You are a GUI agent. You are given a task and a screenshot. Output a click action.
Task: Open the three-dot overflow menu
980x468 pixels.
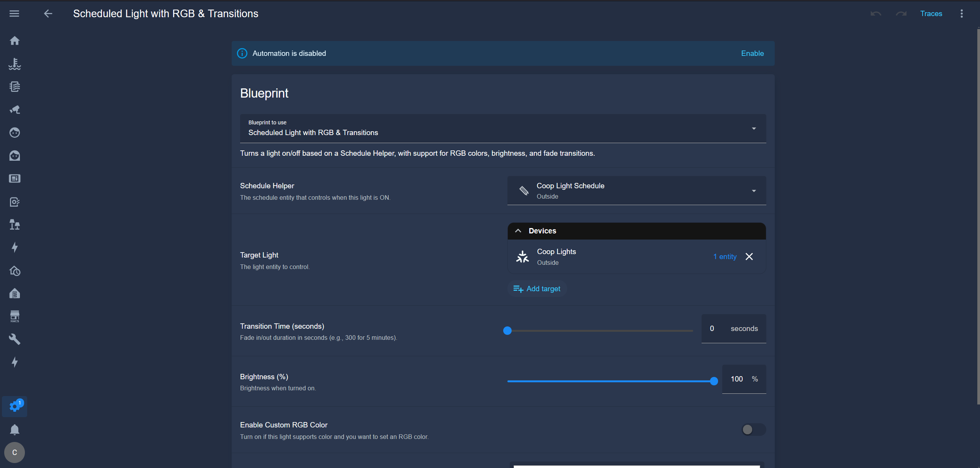tap(962, 14)
